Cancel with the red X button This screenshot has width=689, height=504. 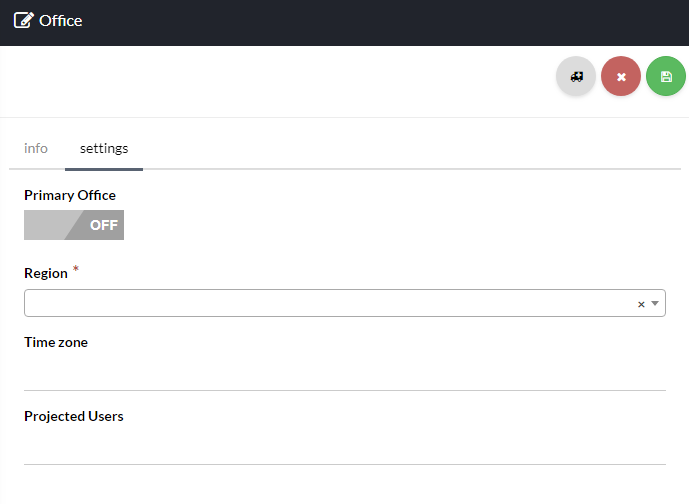click(621, 76)
